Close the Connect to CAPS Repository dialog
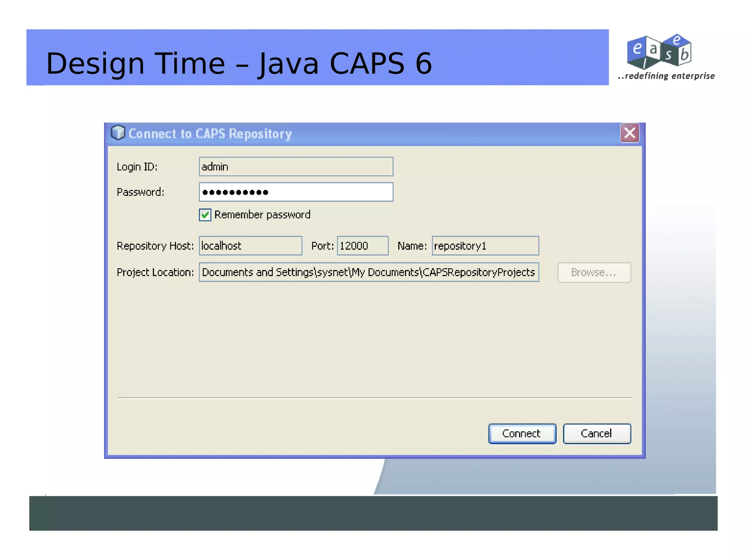The width and height of the screenshot is (747, 560). (x=630, y=133)
